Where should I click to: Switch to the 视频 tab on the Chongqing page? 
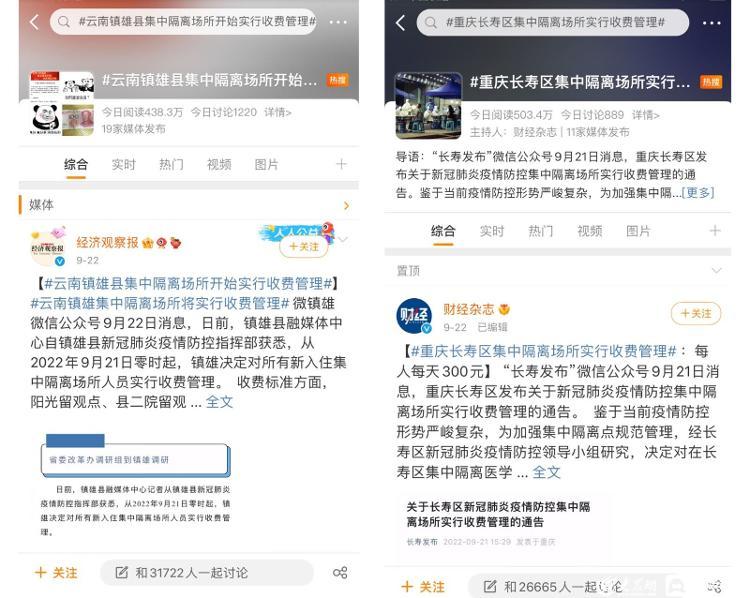(589, 231)
